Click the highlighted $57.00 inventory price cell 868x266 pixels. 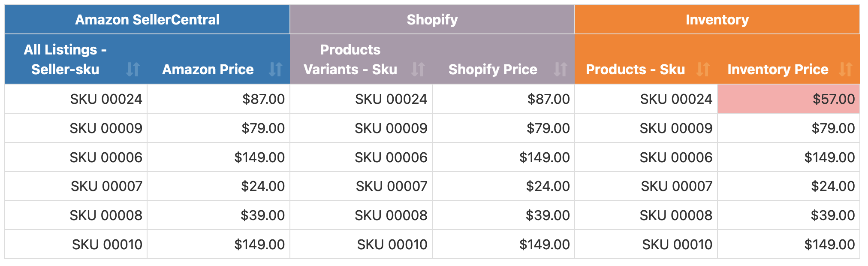point(789,99)
